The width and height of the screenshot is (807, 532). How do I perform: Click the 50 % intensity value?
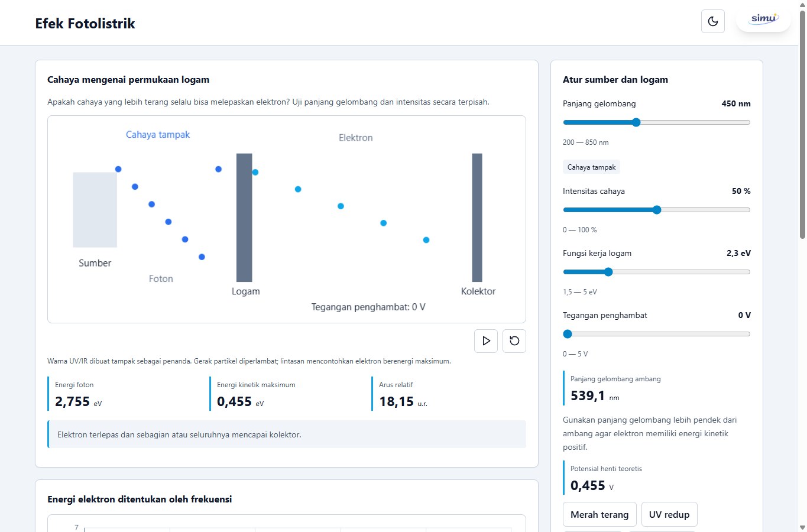(x=741, y=191)
